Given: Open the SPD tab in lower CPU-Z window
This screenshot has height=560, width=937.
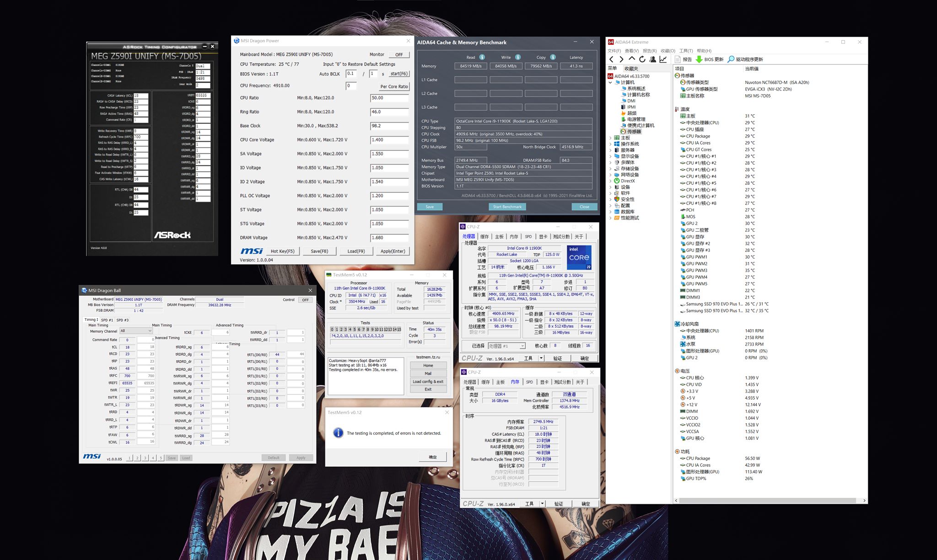Looking at the screenshot, I should (529, 382).
